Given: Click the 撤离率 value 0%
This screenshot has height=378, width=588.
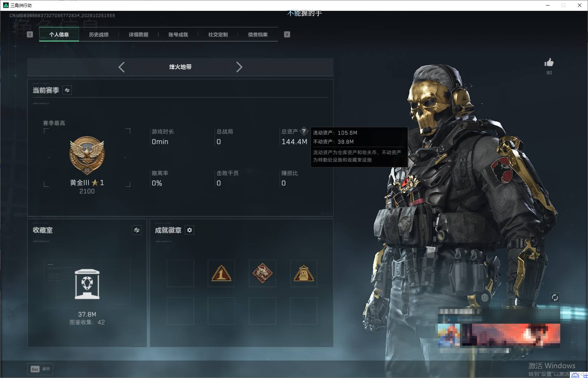Looking at the screenshot, I should pyautogui.click(x=157, y=183).
